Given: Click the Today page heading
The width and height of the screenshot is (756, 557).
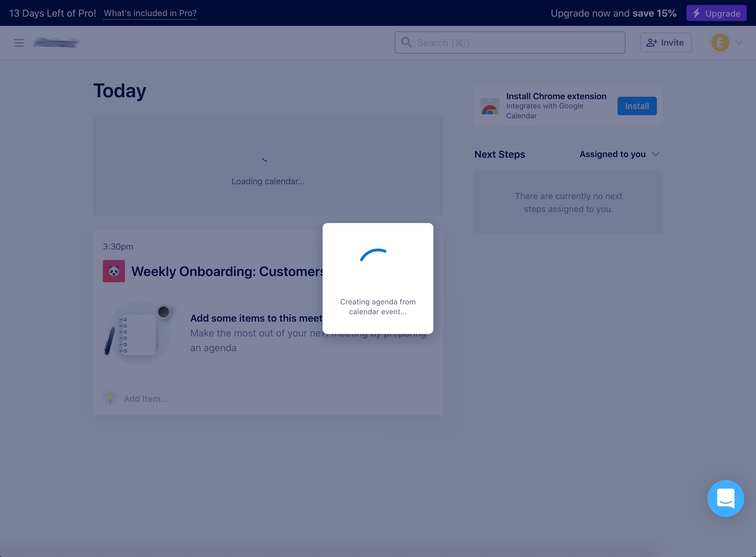Looking at the screenshot, I should [120, 91].
